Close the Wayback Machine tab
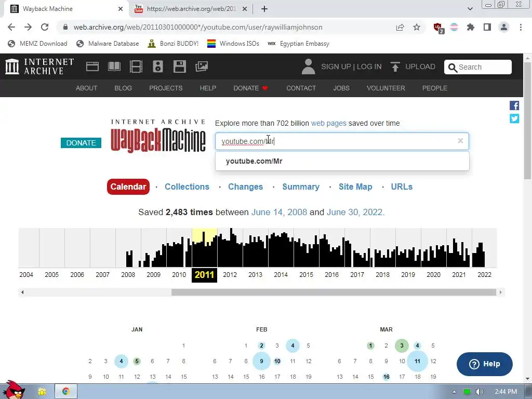532x399 pixels. [x=121, y=9]
